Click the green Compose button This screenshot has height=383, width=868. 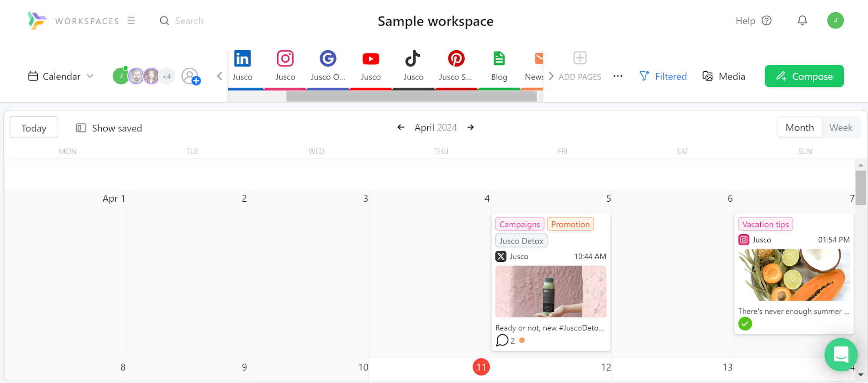click(x=804, y=77)
